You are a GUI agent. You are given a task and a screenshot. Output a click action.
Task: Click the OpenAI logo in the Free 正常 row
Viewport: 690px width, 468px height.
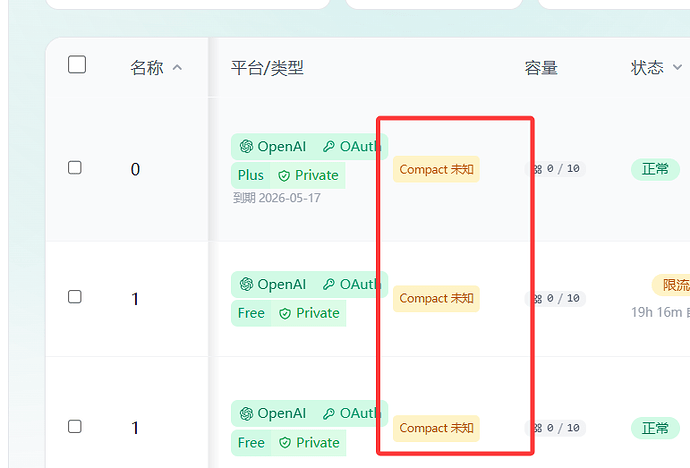(246, 413)
